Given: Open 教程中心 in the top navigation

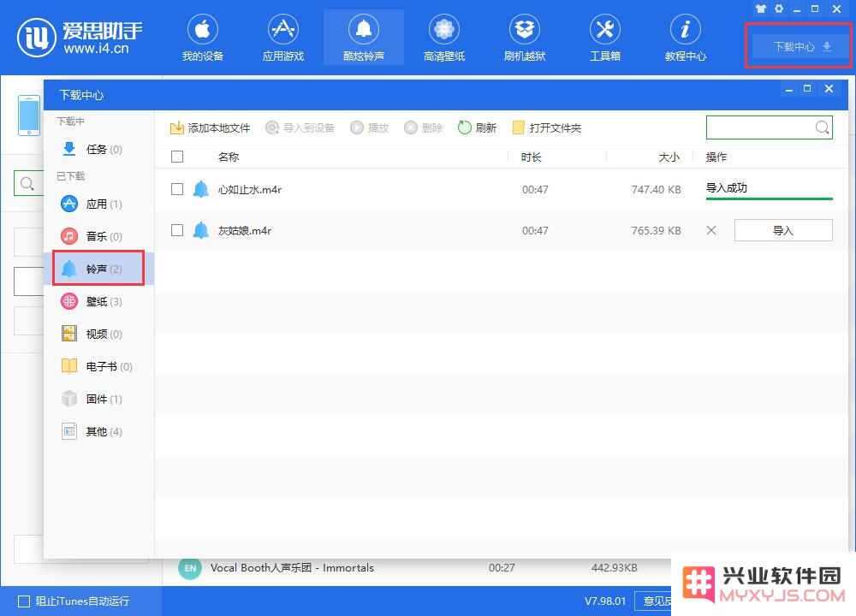Looking at the screenshot, I should pyautogui.click(x=685, y=38).
